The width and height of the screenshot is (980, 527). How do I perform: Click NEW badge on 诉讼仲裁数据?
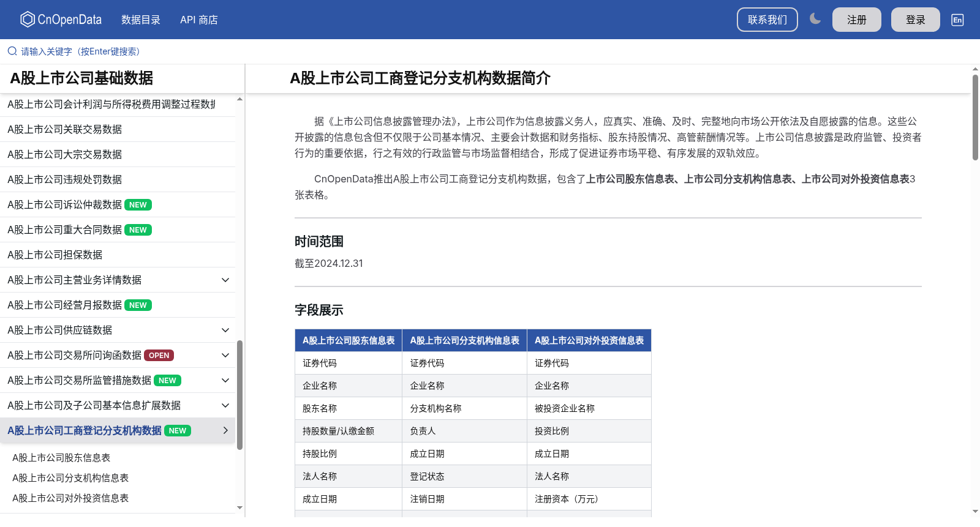pos(138,204)
